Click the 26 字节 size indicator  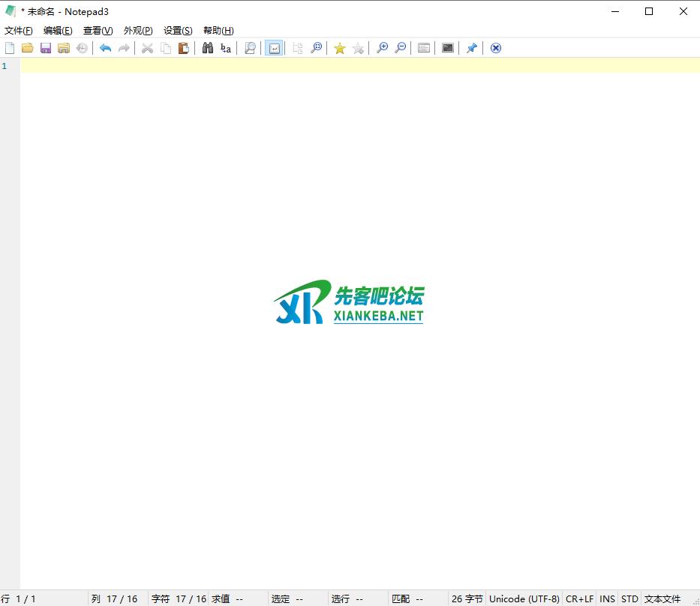pyautogui.click(x=467, y=598)
